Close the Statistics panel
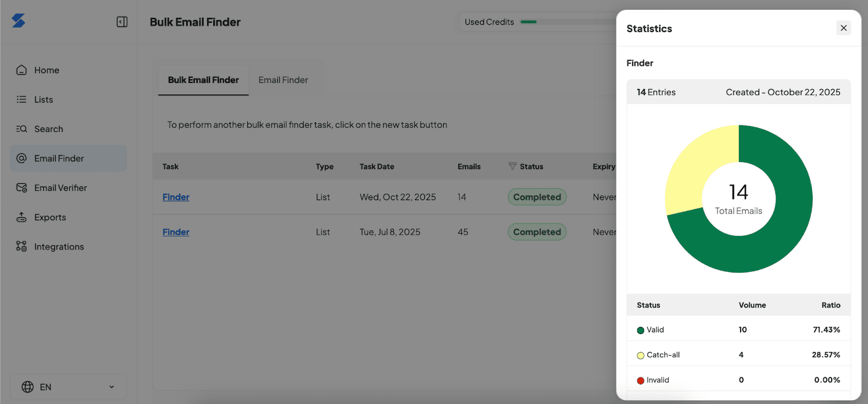Screen dimensions: 868x404 coord(843,28)
